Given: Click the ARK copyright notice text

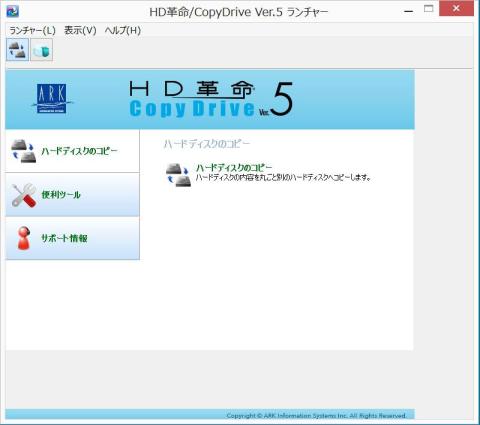Looking at the screenshot, I should tap(316, 416).
